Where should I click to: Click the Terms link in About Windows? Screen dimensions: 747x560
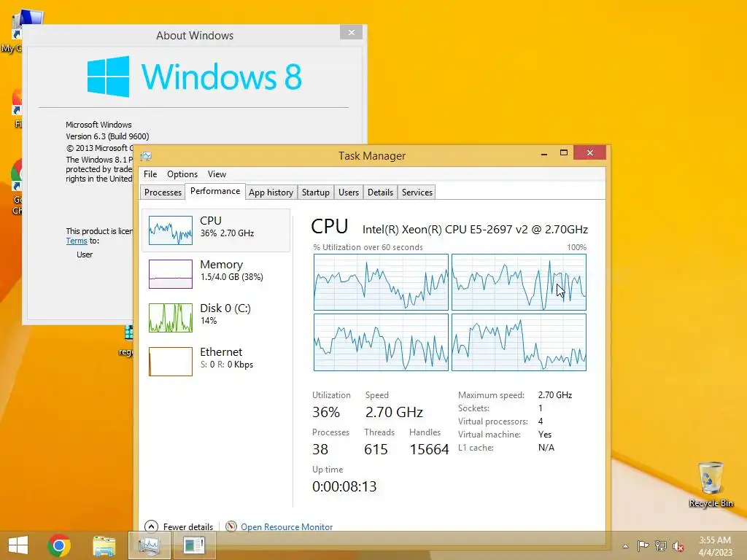tap(76, 241)
